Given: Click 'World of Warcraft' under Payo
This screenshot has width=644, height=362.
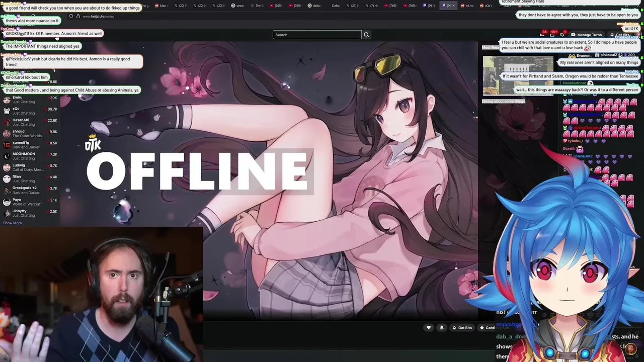Looking at the screenshot, I should [27, 204].
